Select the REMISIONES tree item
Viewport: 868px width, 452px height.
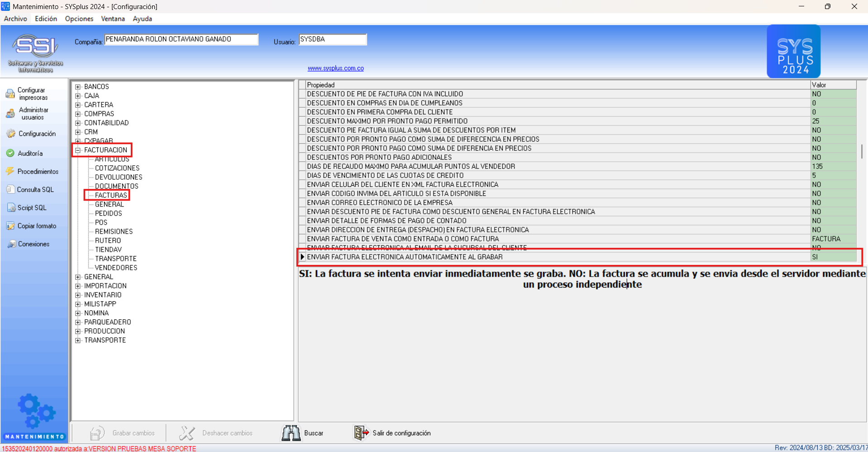pyautogui.click(x=114, y=231)
